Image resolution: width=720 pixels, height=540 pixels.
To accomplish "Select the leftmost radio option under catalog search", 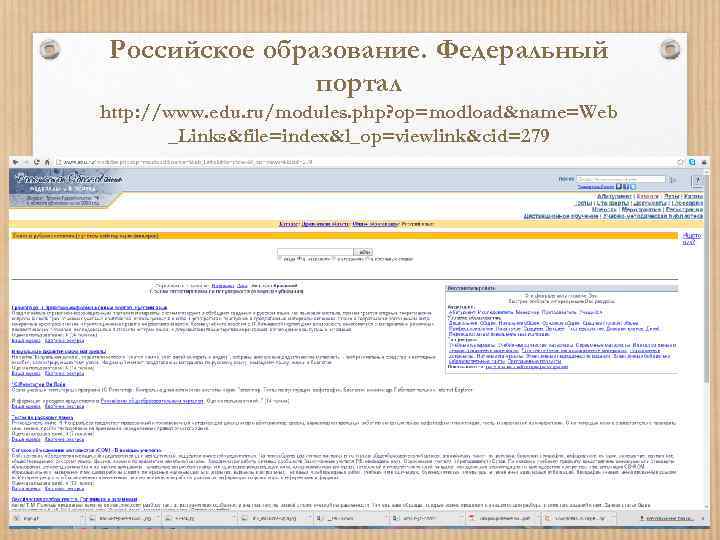I will [280, 259].
